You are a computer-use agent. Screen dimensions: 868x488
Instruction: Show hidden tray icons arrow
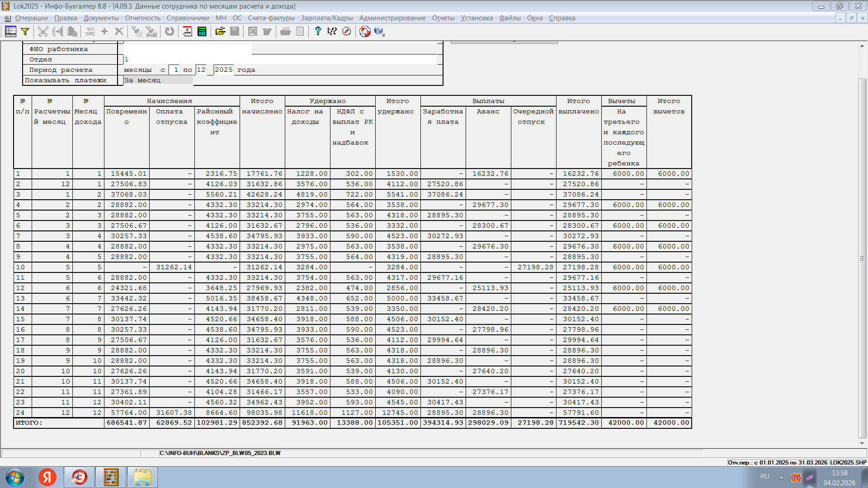[781, 477]
